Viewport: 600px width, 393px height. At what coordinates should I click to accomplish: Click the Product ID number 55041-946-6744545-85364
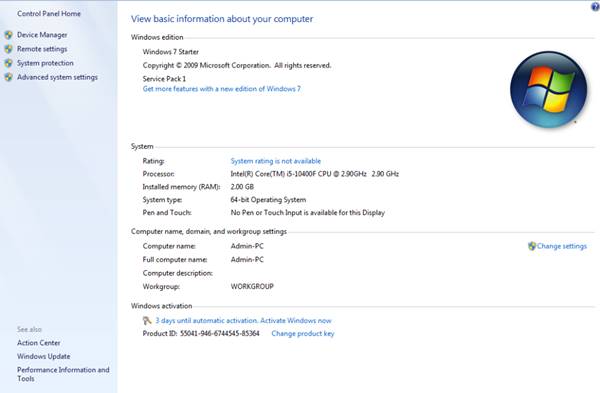coord(220,334)
